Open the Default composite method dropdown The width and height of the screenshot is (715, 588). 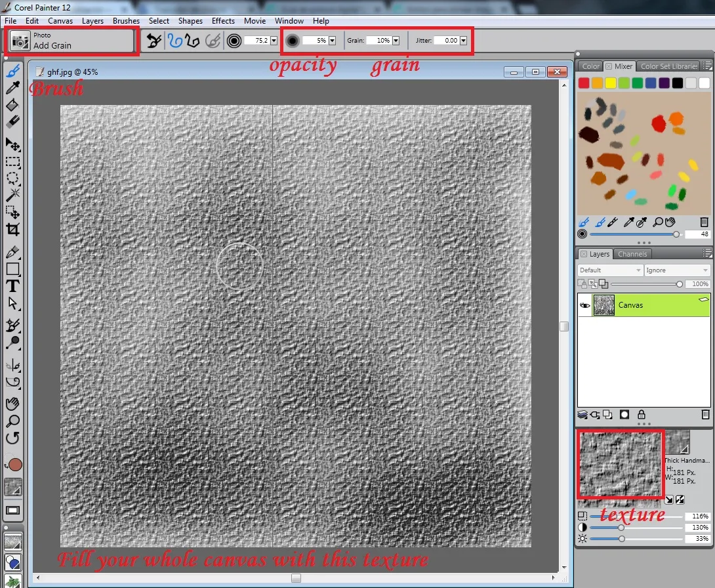(x=609, y=270)
